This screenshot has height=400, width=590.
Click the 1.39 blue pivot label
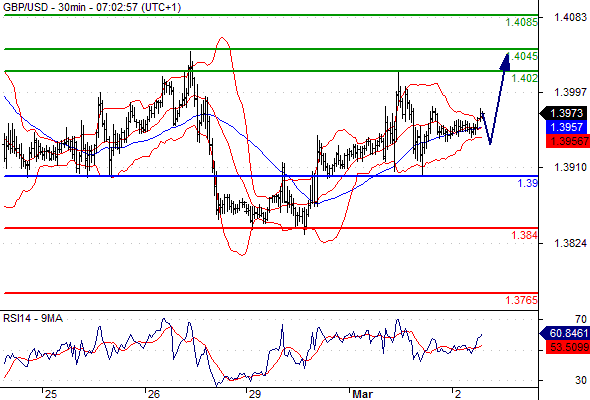(x=528, y=183)
